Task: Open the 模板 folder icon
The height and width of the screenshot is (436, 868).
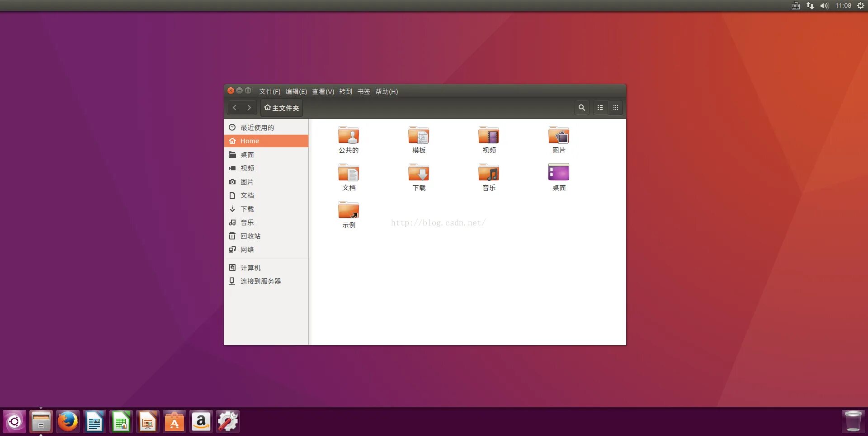Action: 419,135
